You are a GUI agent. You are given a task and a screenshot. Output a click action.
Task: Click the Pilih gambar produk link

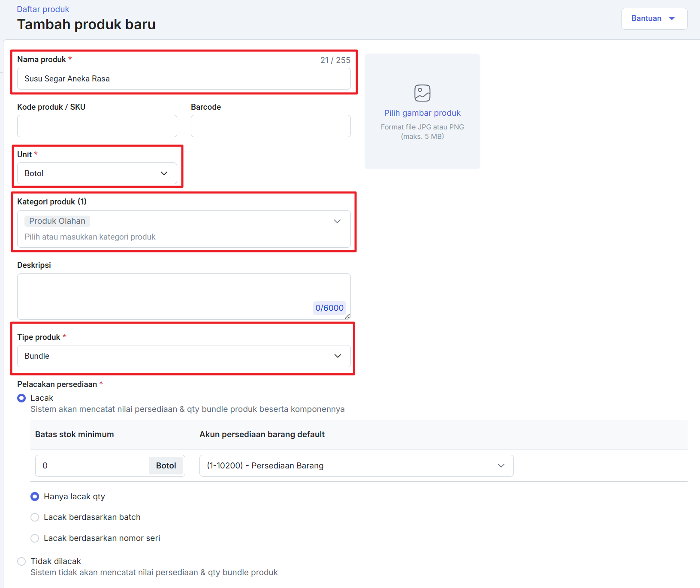(422, 113)
